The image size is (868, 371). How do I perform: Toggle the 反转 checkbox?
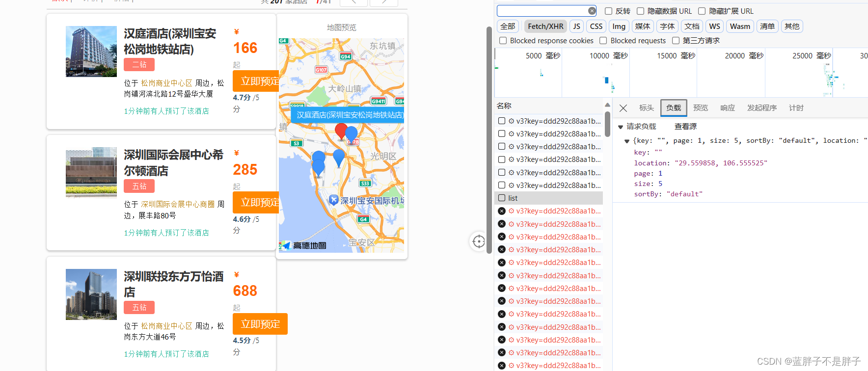coord(609,11)
